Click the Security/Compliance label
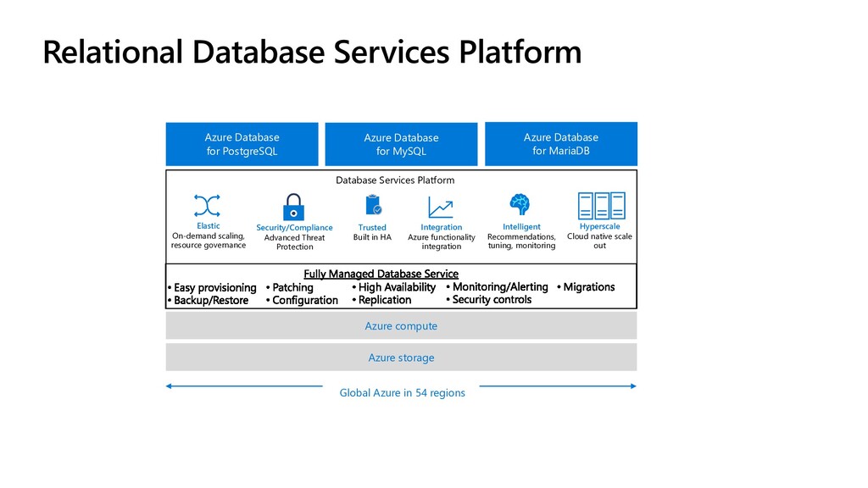 294,227
